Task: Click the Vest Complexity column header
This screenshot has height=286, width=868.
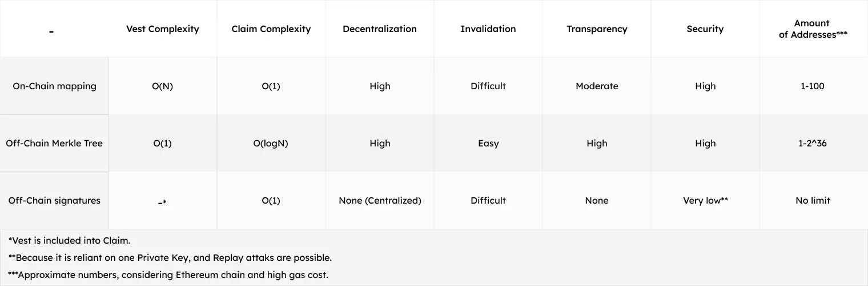Action: click(x=163, y=29)
